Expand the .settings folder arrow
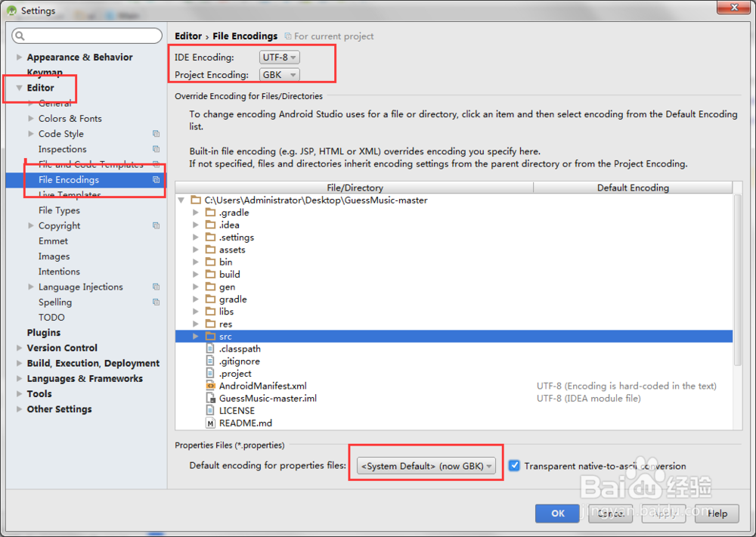756x537 pixels. pyautogui.click(x=195, y=237)
